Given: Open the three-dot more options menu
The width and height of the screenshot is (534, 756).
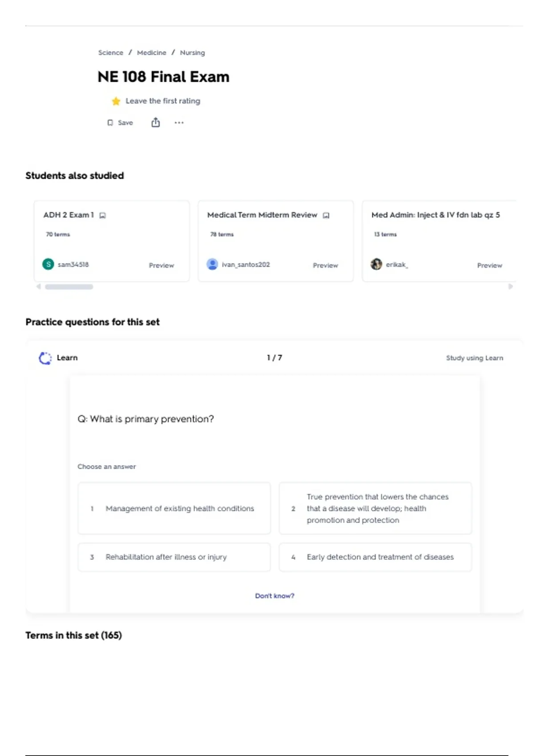Looking at the screenshot, I should pos(179,123).
